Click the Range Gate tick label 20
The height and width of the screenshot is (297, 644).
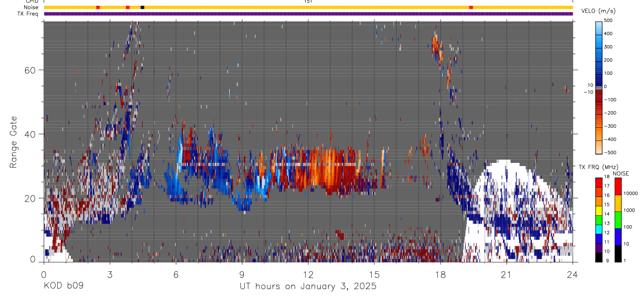click(x=29, y=198)
